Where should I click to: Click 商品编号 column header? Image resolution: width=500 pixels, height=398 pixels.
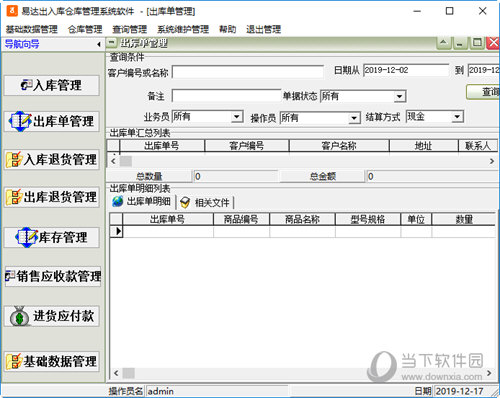coord(241,219)
